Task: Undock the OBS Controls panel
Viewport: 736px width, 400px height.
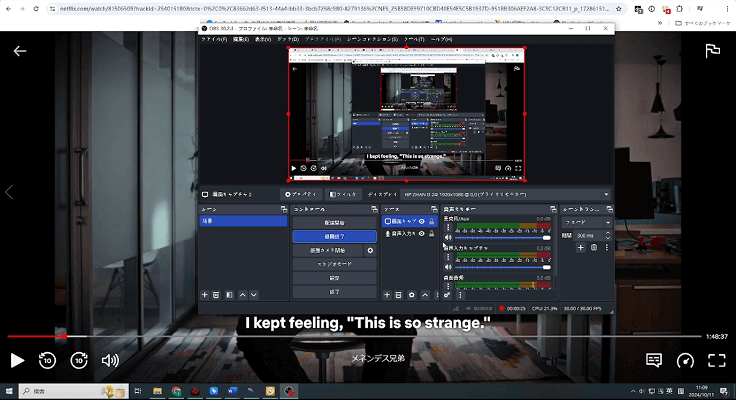Action: tap(374, 209)
